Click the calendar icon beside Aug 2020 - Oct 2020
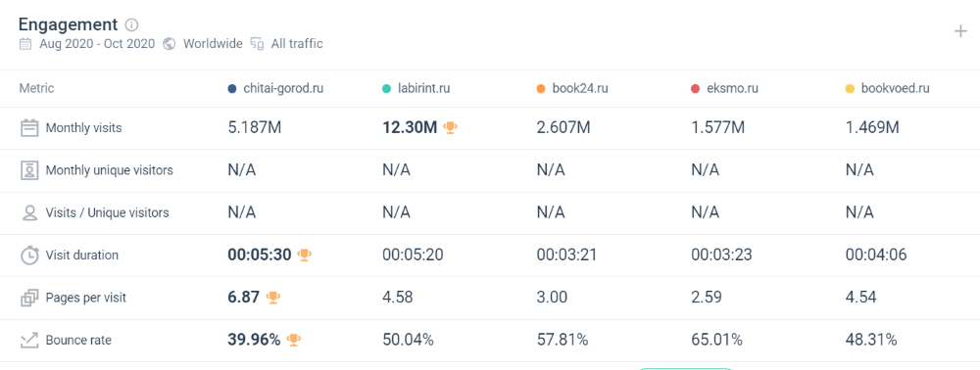This screenshot has height=370, width=980. 25,44
